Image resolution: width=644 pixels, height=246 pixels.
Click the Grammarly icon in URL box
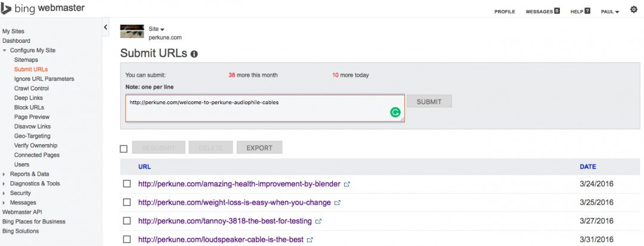pyautogui.click(x=395, y=113)
